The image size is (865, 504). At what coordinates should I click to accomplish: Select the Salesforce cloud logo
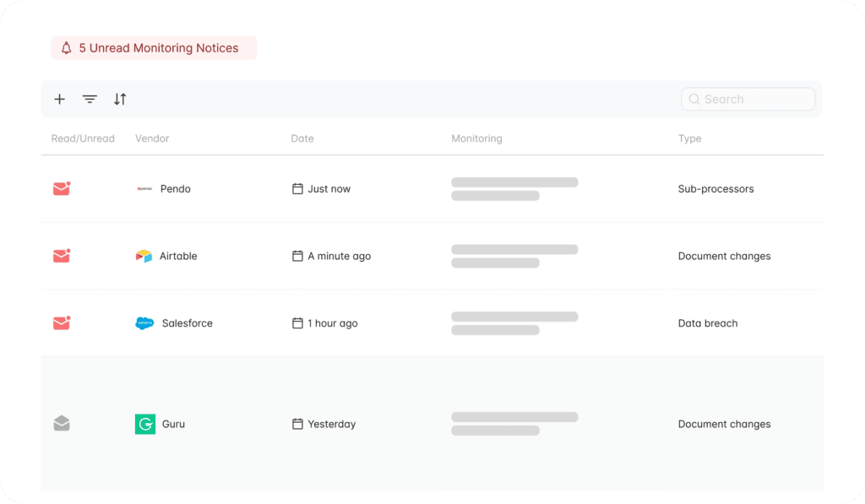tap(145, 322)
